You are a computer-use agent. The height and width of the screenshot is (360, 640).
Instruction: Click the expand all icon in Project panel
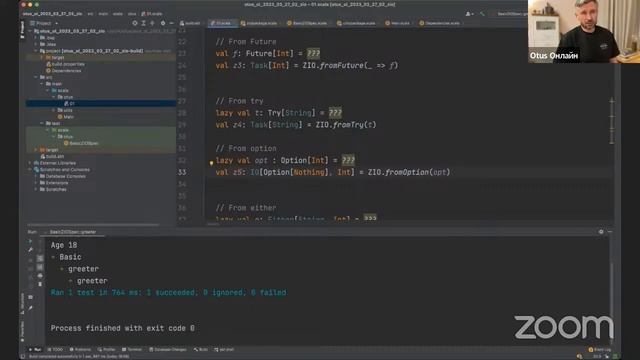click(144, 23)
